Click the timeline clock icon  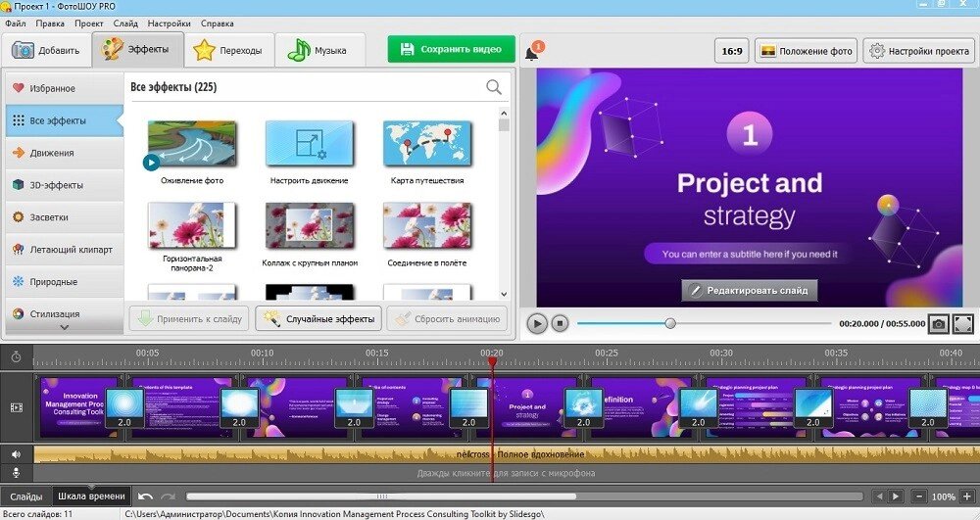[x=17, y=356]
